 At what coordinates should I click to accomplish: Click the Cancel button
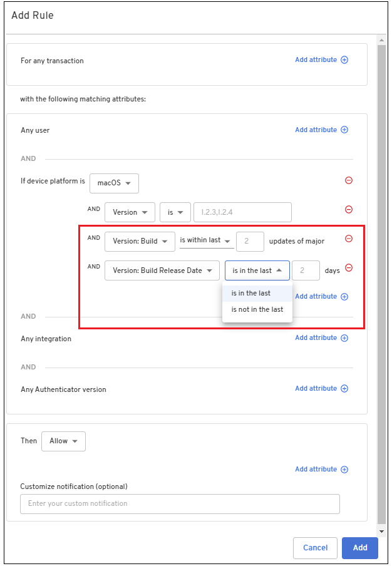(x=315, y=548)
